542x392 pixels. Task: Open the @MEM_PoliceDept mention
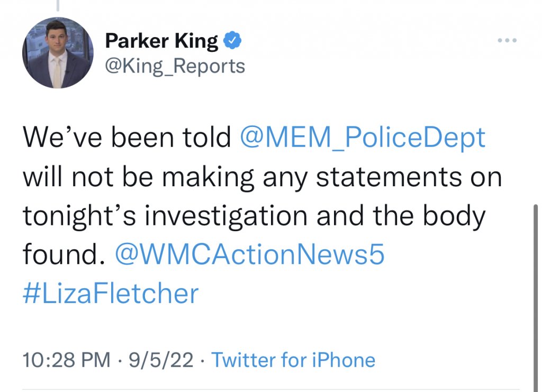363,138
